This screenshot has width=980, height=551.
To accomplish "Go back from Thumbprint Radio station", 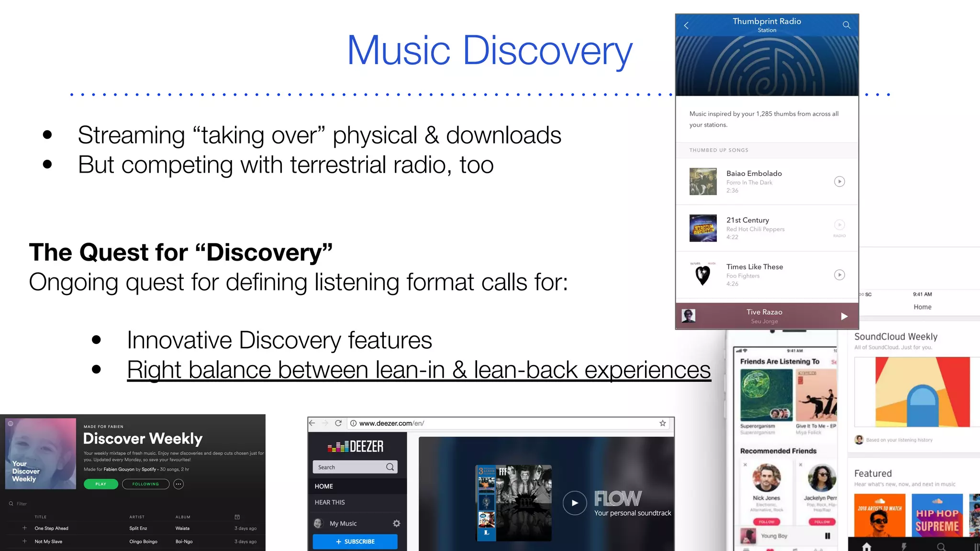I will click(x=686, y=25).
